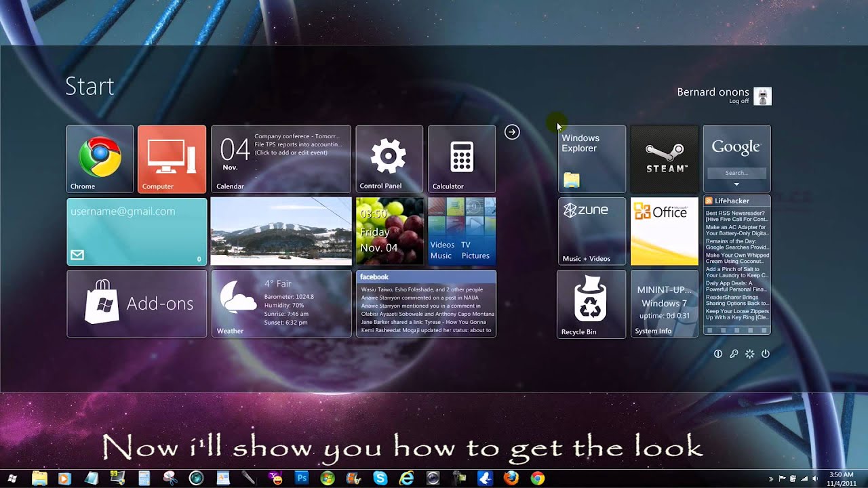Viewport: 868px width, 488px height.
Task: Open the Windows Explorer tile
Action: click(592, 159)
